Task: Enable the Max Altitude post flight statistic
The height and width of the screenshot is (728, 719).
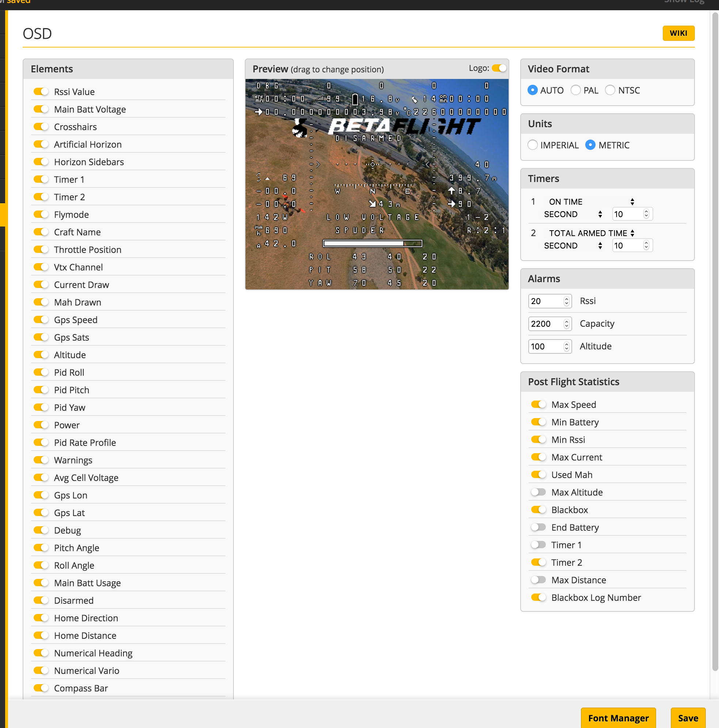Action: click(539, 492)
